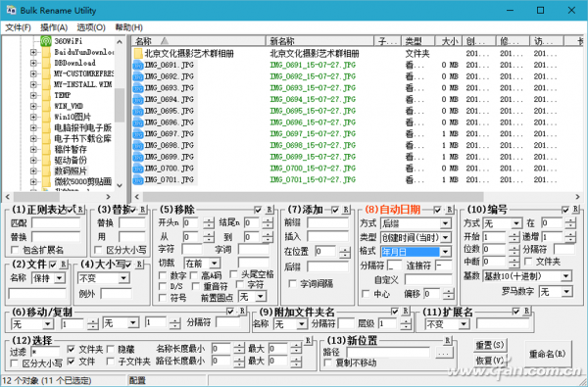Reset the (10)编号 section with R icon

coord(576,210)
